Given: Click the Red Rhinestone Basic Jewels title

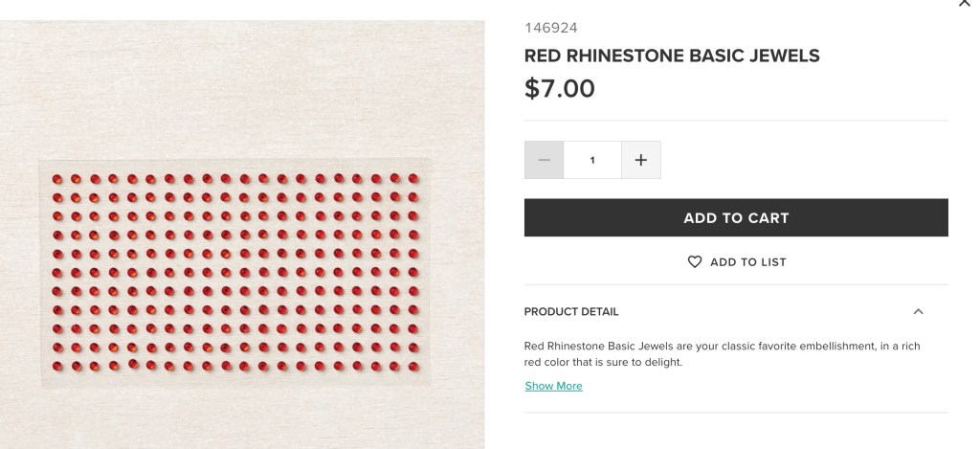Looking at the screenshot, I should pyautogui.click(x=672, y=56).
